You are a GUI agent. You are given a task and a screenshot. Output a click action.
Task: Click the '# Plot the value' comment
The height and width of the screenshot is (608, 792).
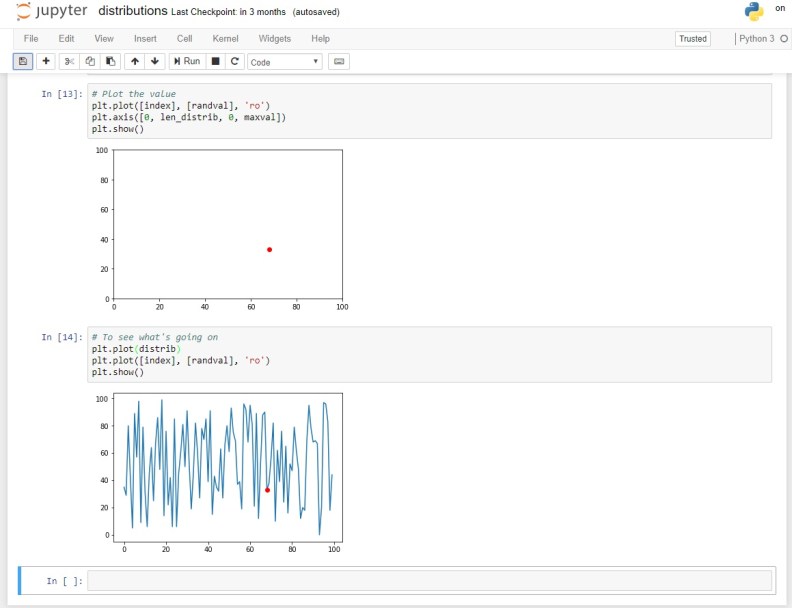tap(134, 94)
